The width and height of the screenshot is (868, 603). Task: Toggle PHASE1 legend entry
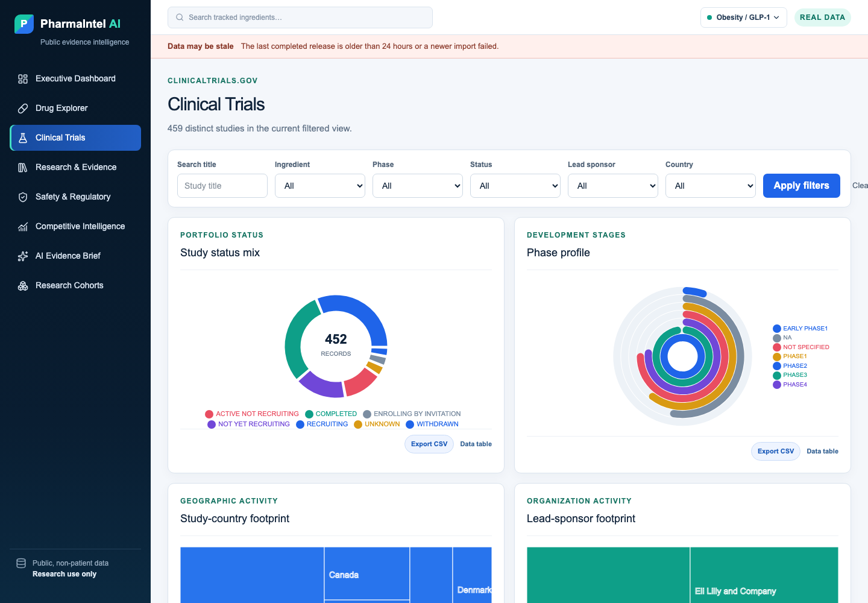[790, 356]
